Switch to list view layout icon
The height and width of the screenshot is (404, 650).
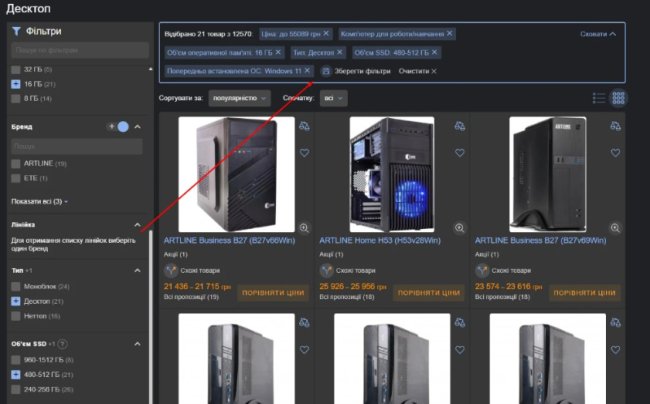(x=599, y=98)
